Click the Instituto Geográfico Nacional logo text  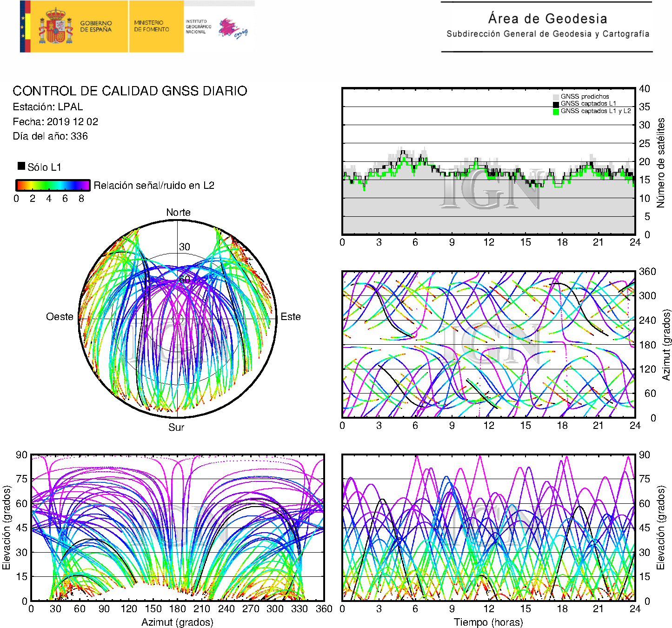click(x=198, y=27)
